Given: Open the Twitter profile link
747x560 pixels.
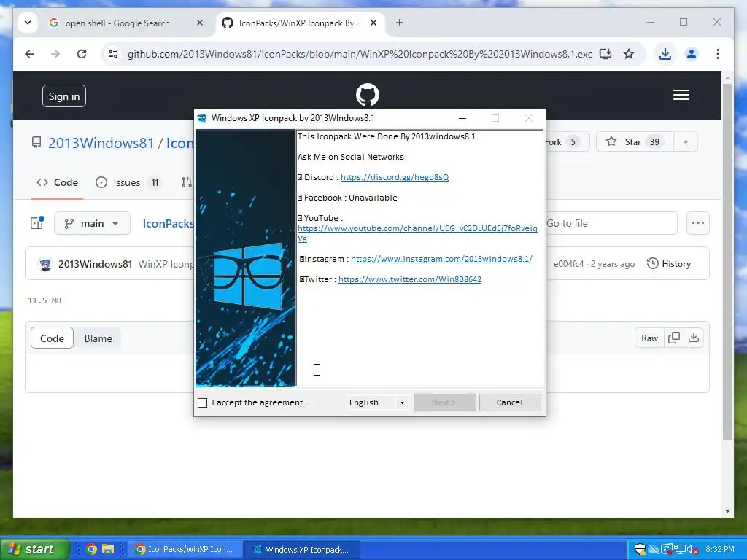Looking at the screenshot, I should 410,279.
